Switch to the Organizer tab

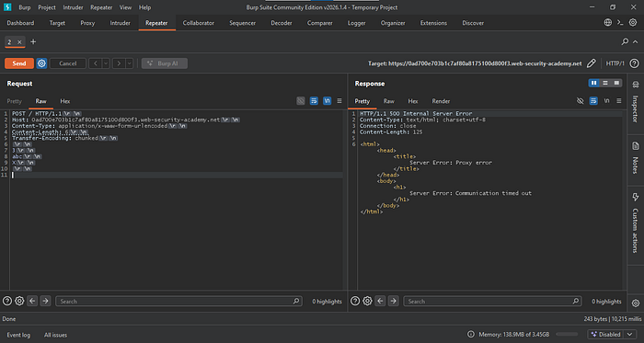point(393,23)
